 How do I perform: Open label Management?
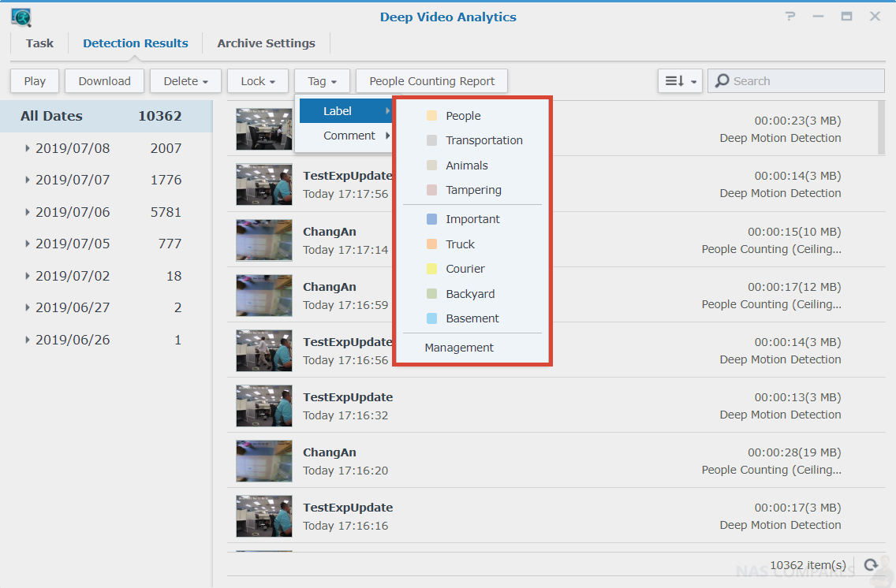click(x=459, y=348)
